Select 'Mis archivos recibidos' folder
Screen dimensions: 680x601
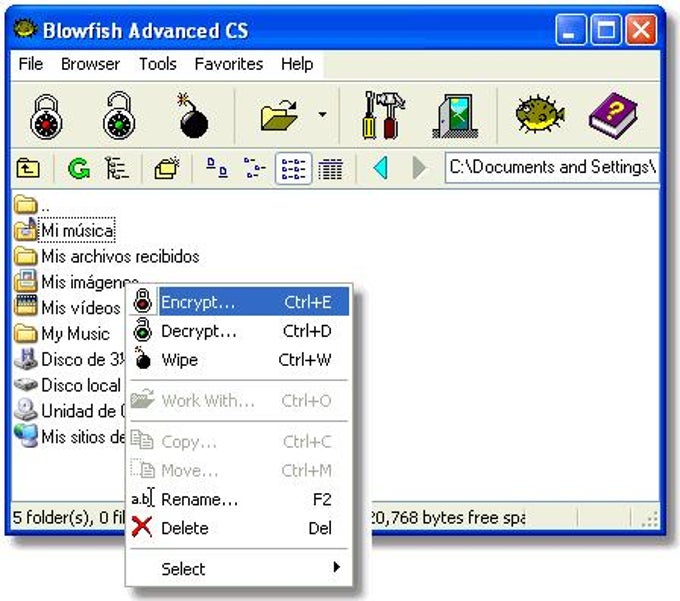(107, 256)
